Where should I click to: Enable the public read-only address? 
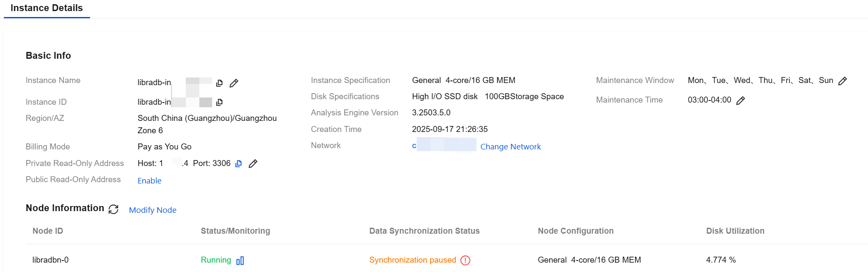(x=150, y=180)
